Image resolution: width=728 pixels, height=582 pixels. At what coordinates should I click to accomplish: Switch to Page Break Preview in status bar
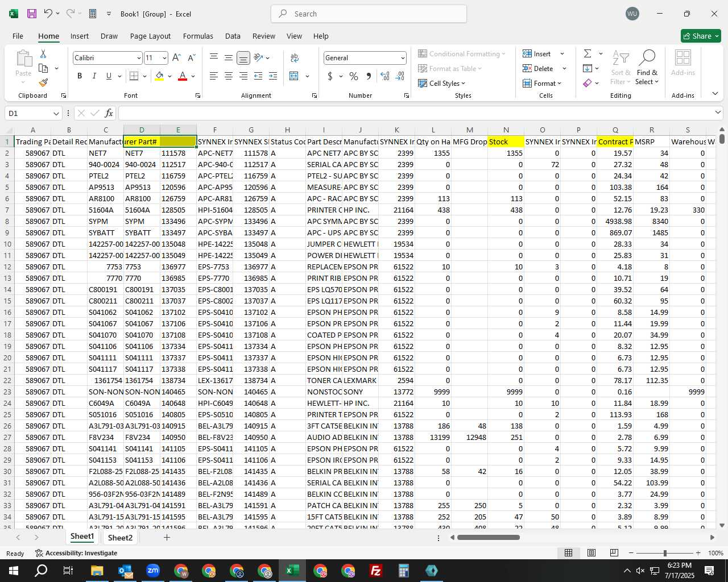pyautogui.click(x=614, y=552)
